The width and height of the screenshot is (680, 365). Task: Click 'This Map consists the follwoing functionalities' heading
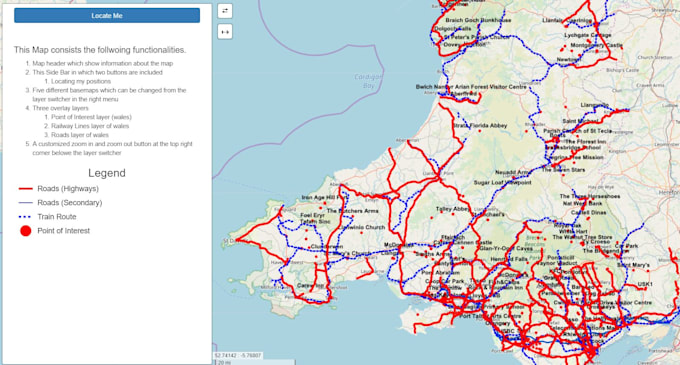coord(100,50)
